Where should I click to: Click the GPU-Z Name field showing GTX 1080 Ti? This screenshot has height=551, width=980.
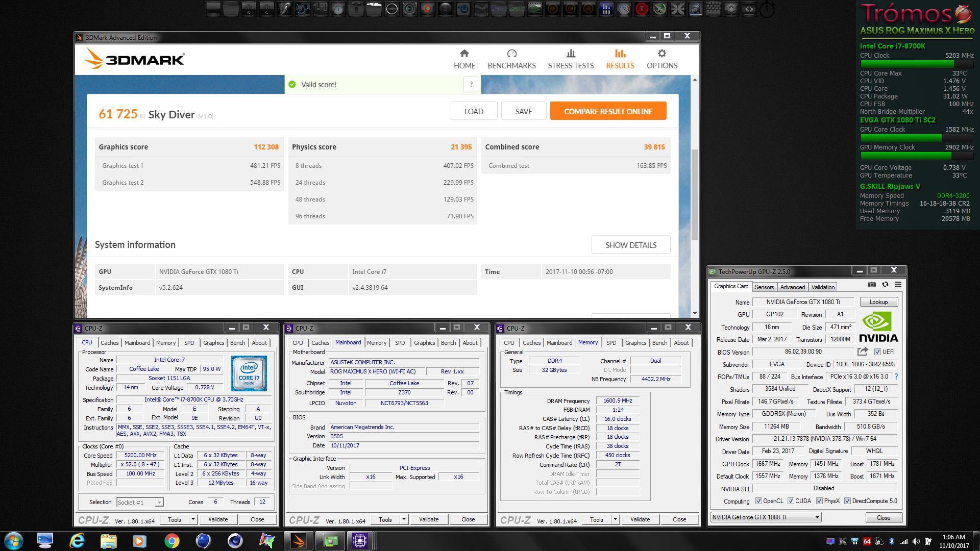(803, 302)
